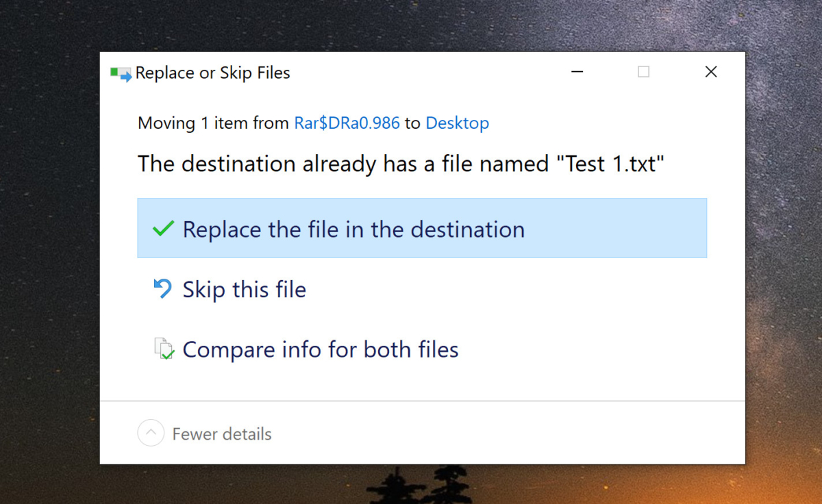Screen dimensions: 822x504
Task: Choose Replace the file in the destination
Action: pos(353,229)
